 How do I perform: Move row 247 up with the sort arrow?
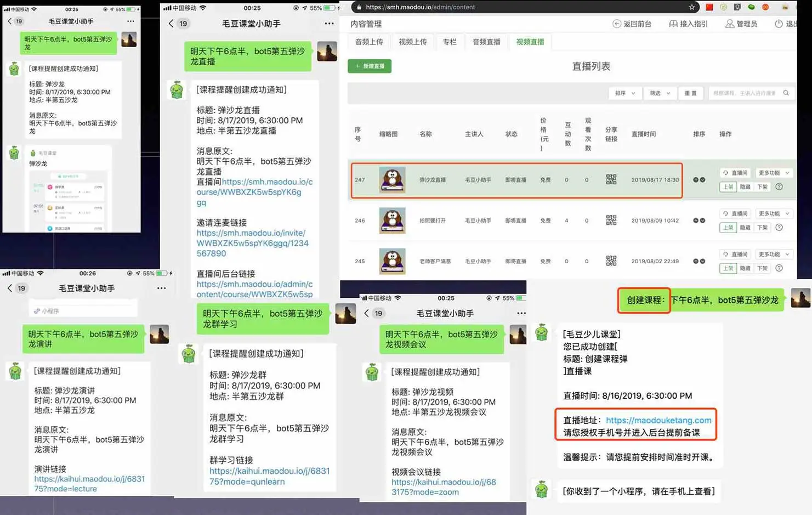click(696, 180)
